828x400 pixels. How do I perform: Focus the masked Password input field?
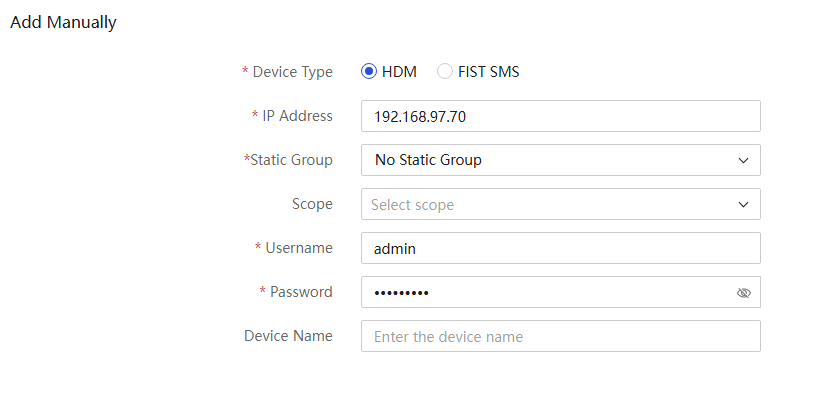tap(561, 292)
